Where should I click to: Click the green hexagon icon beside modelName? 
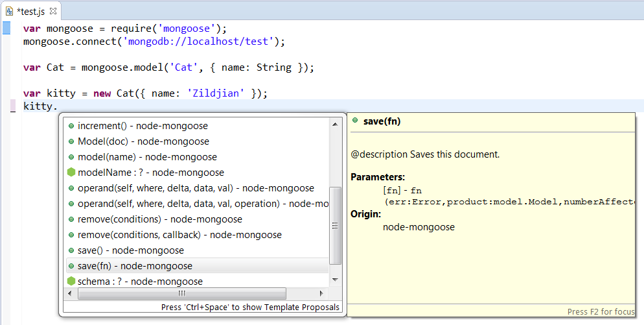(71, 173)
